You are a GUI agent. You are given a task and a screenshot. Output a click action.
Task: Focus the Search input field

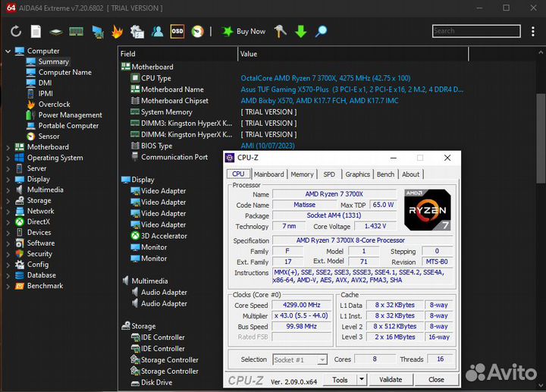tap(476, 31)
